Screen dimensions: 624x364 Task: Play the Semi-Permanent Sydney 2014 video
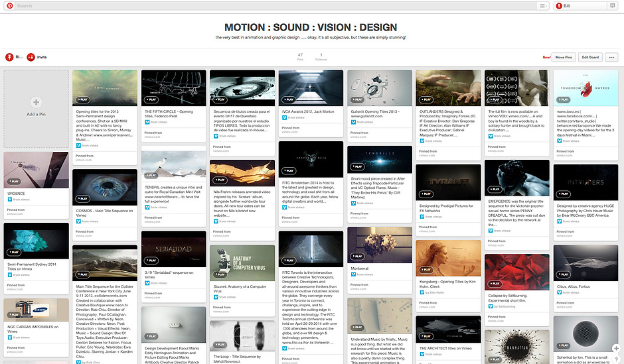coord(15,253)
